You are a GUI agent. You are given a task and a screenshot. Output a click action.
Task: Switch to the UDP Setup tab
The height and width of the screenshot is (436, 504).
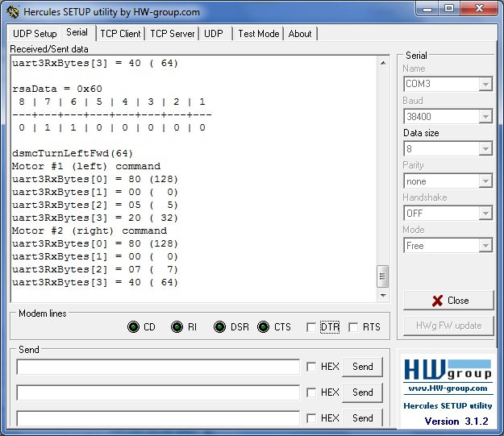(35, 34)
